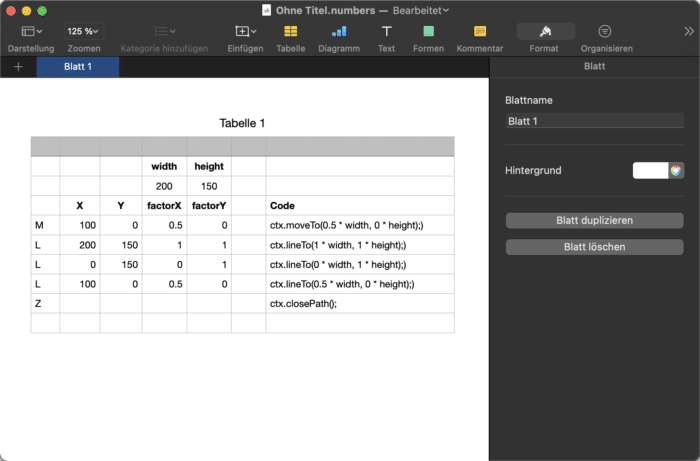Add a text box with the Text icon
Screen dimensions: 700x461
tap(387, 31)
